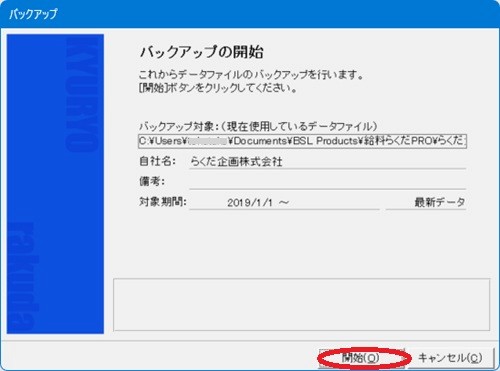Screen dimensions: 500x371
Task: Click the 対象期間: label
Action: click(x=163, y=202)
